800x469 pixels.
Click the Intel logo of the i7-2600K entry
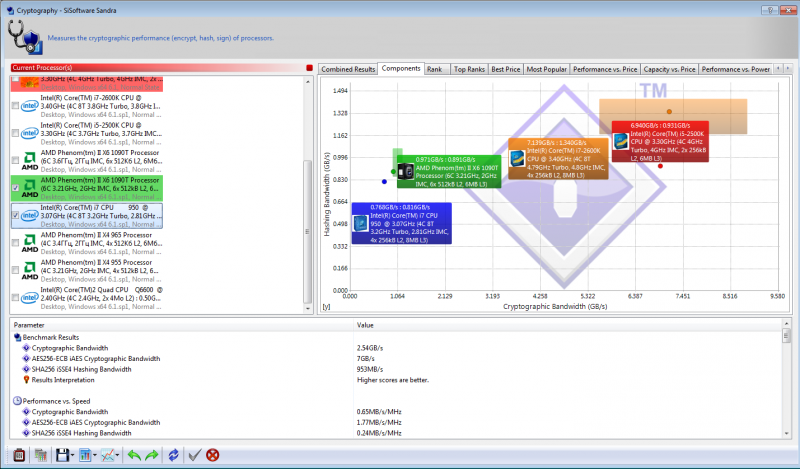(x=30, y=106)
